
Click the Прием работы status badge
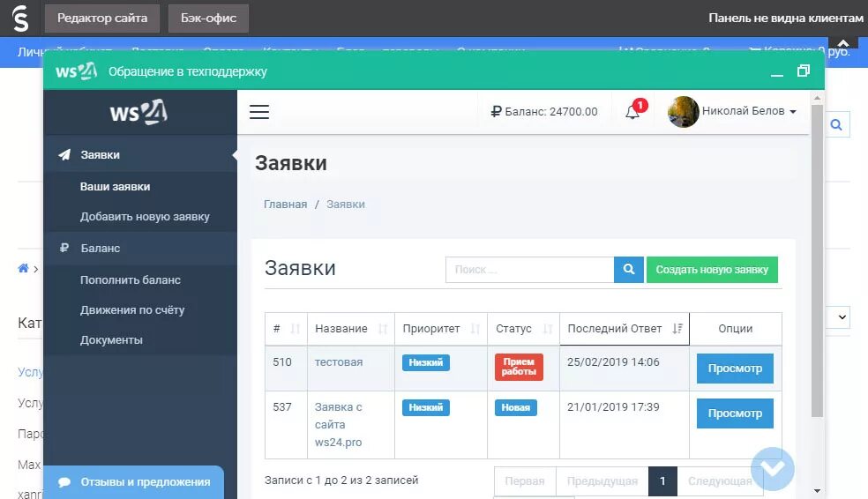pos(519,367)
